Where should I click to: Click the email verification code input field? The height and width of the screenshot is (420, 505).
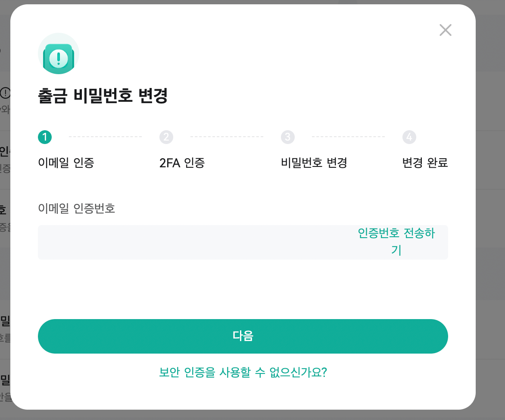coord(172,242)
